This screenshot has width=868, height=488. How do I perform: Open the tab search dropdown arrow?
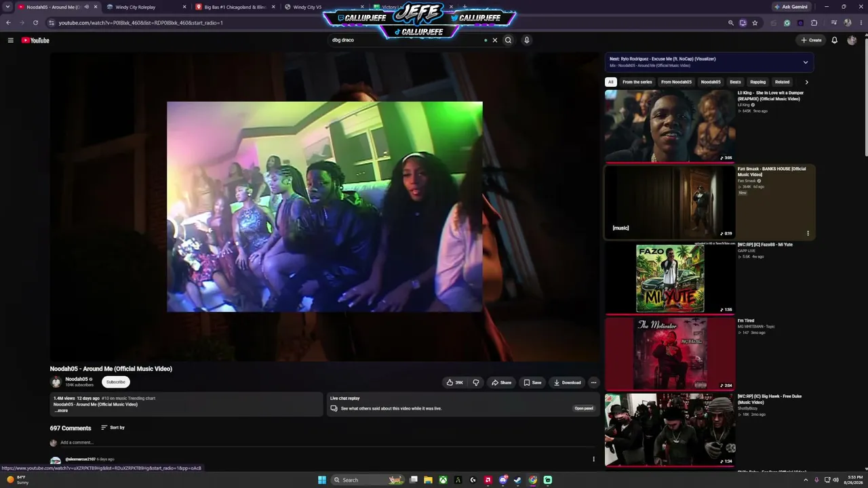point(7,7)
